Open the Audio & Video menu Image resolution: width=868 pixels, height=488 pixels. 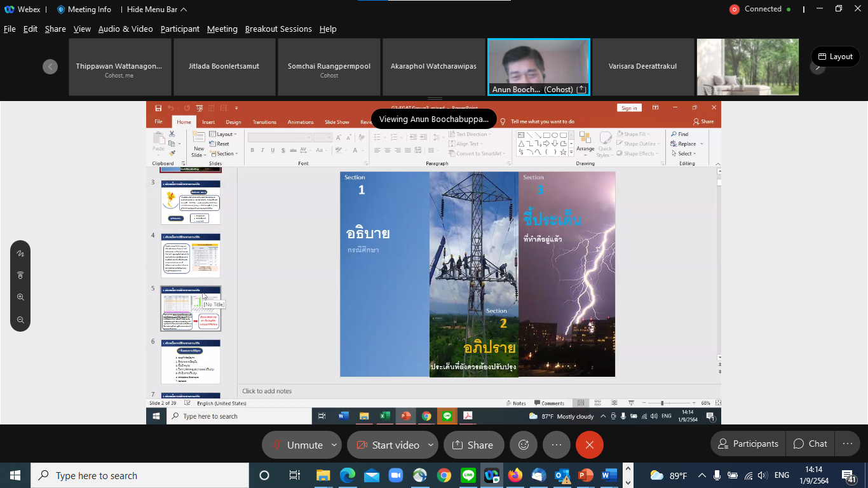click(x=125, y=29)
